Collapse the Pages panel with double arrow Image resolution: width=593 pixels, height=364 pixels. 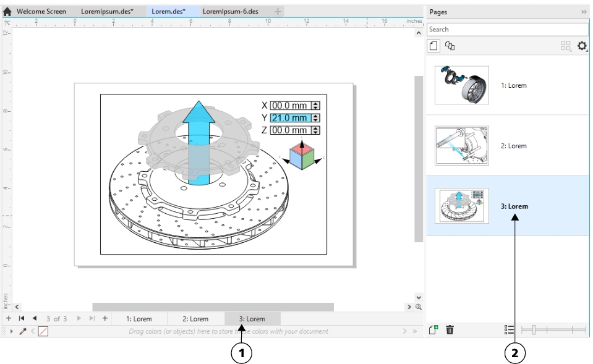[584, 12]
